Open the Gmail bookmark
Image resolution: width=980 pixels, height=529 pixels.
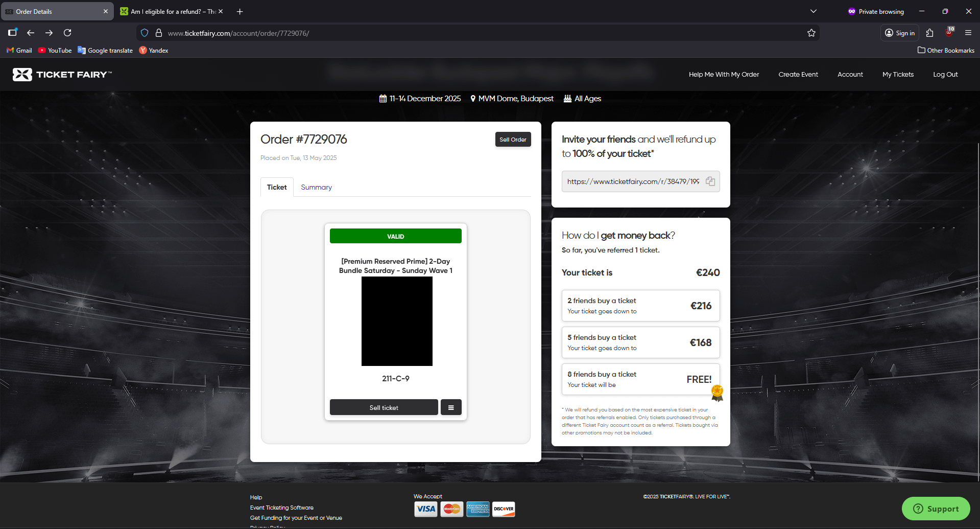[x=19, y=50]
